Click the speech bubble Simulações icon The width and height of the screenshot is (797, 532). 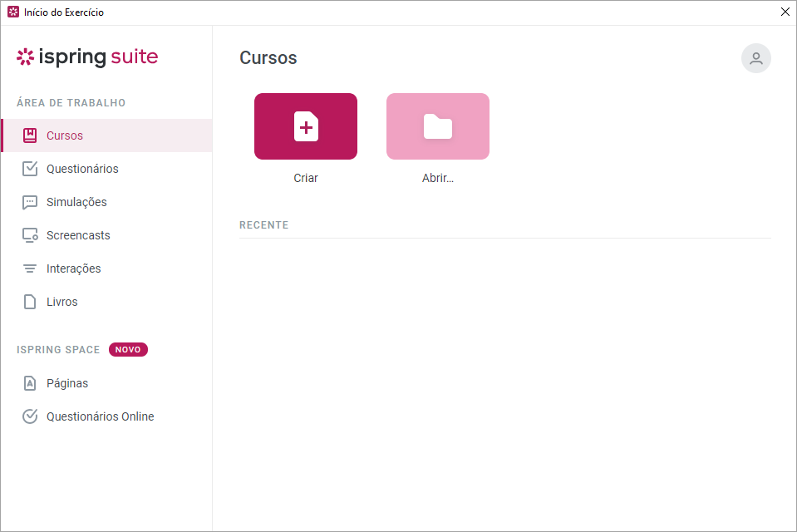point(30,202)
